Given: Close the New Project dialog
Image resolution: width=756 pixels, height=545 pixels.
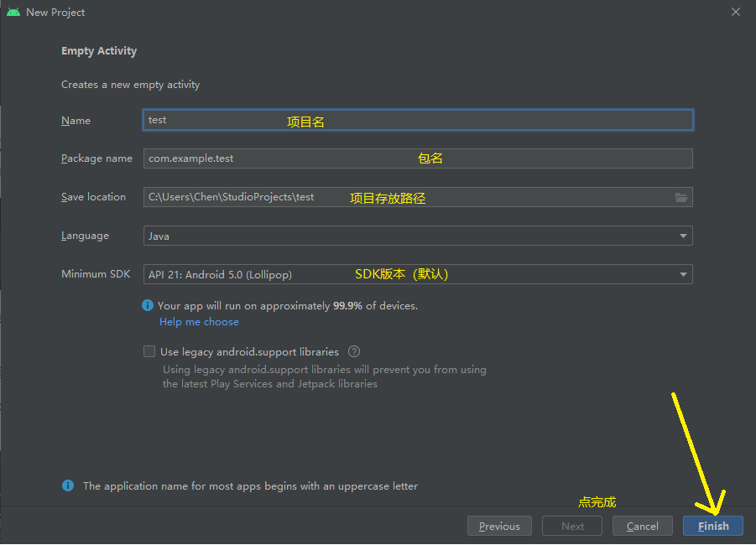Looking at the screenshot, I should pos(736,12).
